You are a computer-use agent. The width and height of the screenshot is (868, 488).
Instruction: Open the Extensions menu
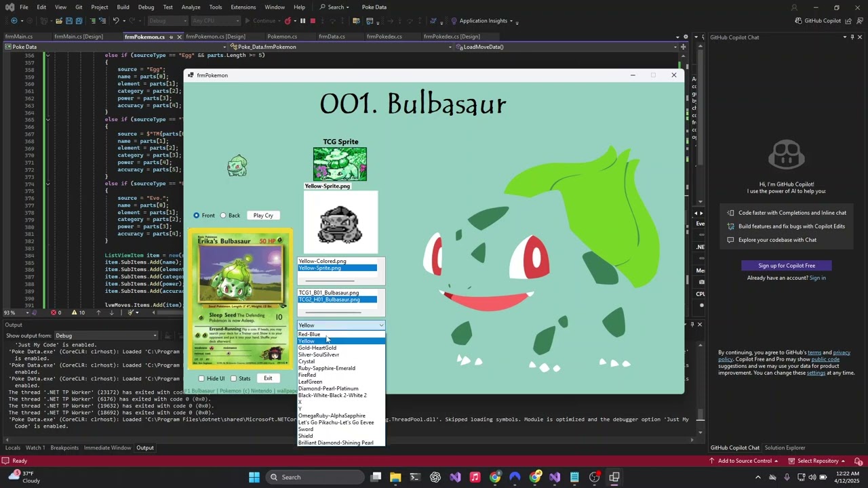point(243,7)
